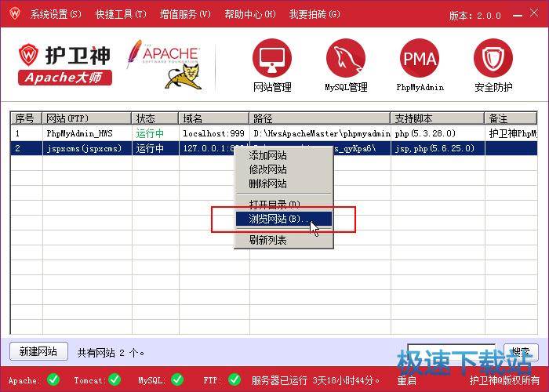The image size is (549, 392).
Task: Click the 护卫神PhpM remark cell
Action: pyautogui.click(x=513, y=133)
